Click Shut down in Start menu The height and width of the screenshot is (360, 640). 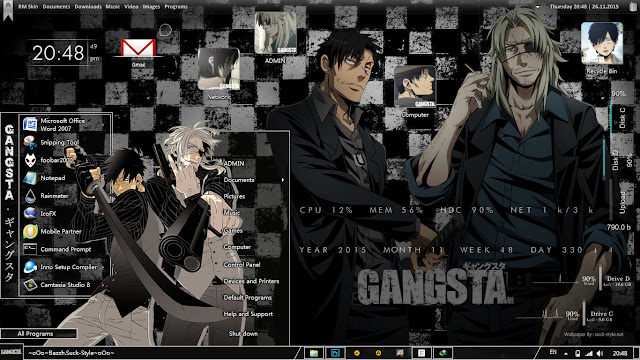243,333
